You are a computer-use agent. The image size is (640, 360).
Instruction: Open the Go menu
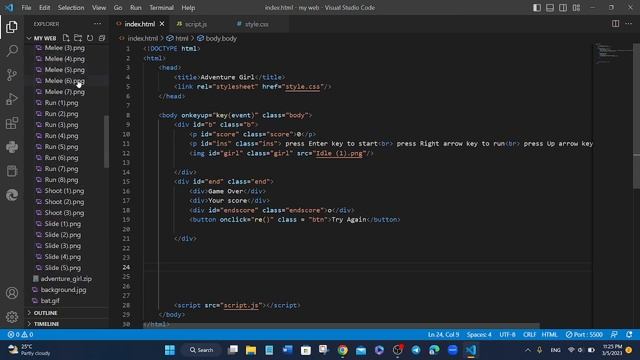pos(118,7)
